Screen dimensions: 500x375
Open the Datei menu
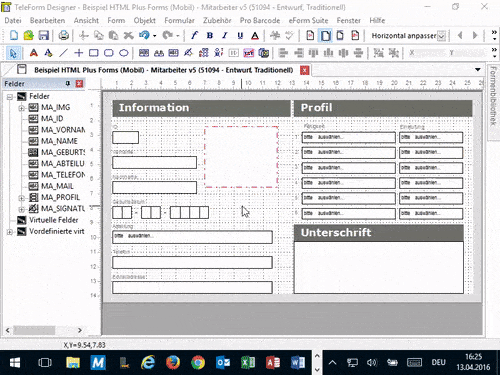(x=13, y=21)
